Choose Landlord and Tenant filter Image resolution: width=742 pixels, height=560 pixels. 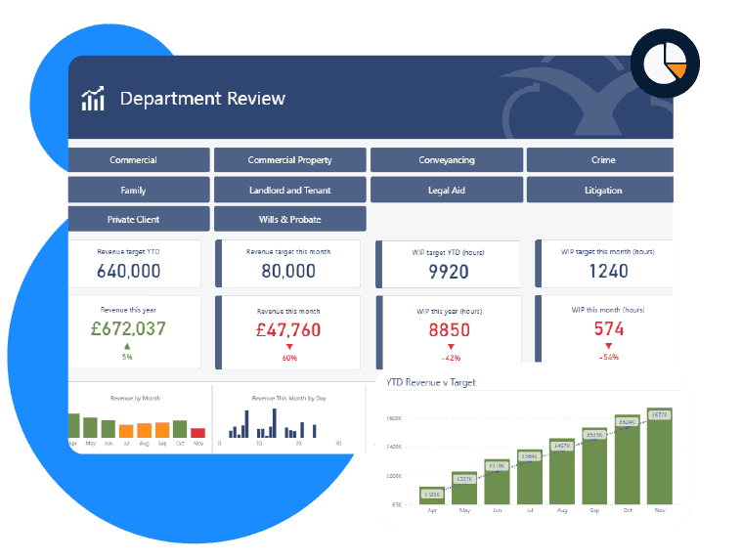coord(289,190)
